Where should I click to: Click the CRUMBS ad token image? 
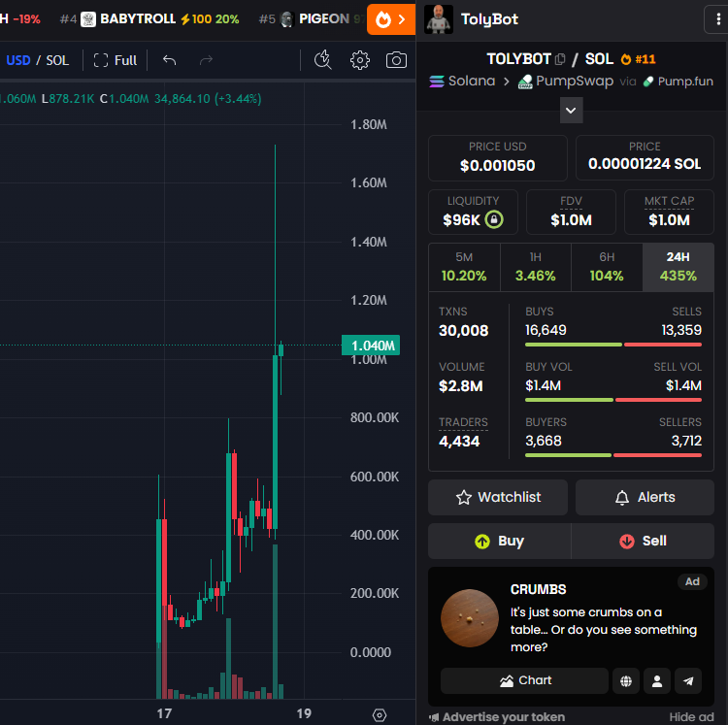(470, 618)
